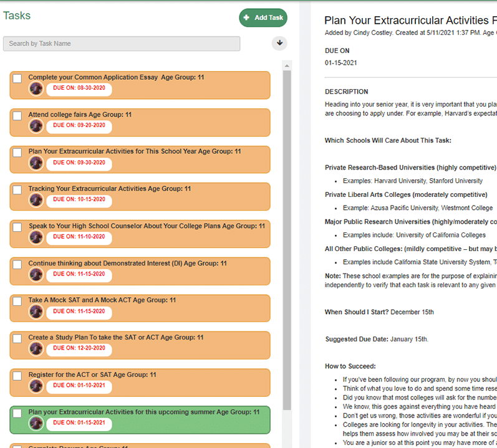497x448 pixels.
Task: Focus the Search by Task Name field
Action: pyautogui.click(x=122, y=44)
